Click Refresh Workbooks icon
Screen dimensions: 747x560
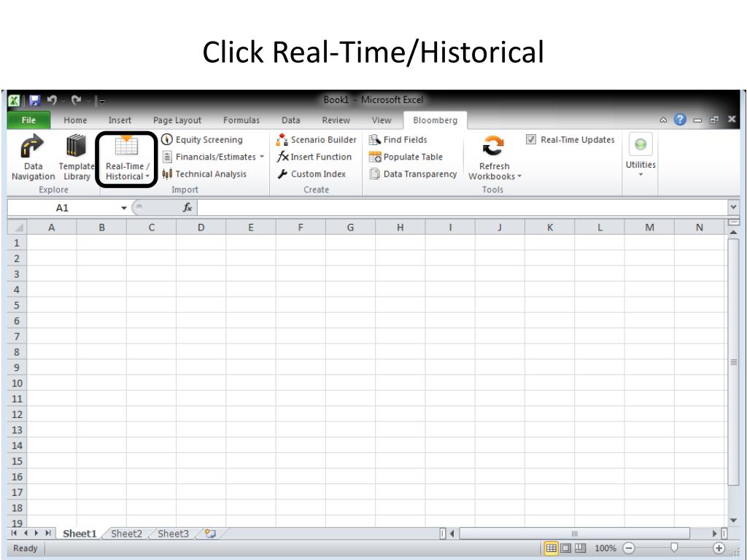pyautogui.click(x=494, y=146)
